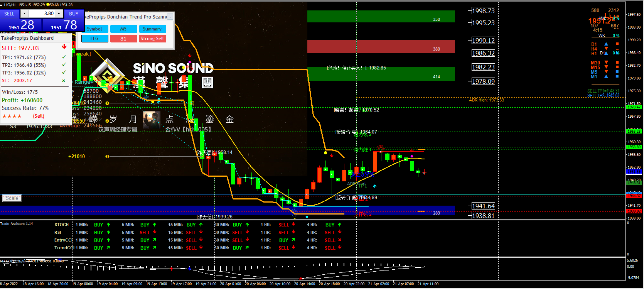Click the 1982.23 price level label

(483, 67)
